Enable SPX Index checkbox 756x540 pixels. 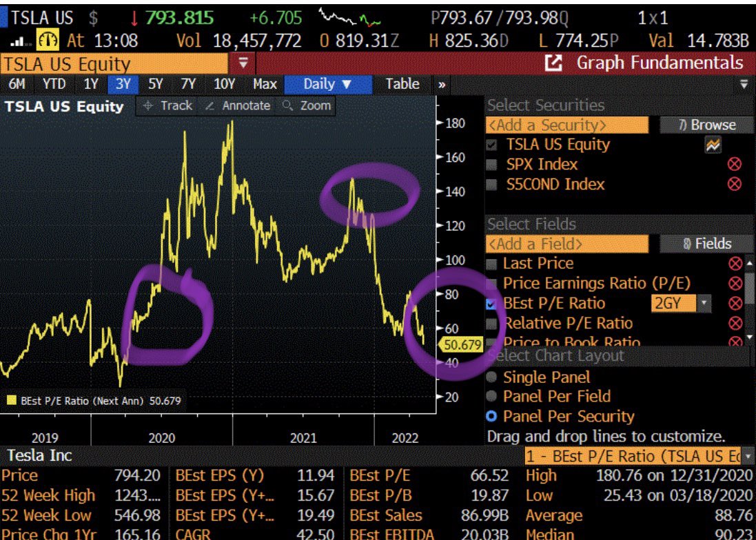(492, 165)
